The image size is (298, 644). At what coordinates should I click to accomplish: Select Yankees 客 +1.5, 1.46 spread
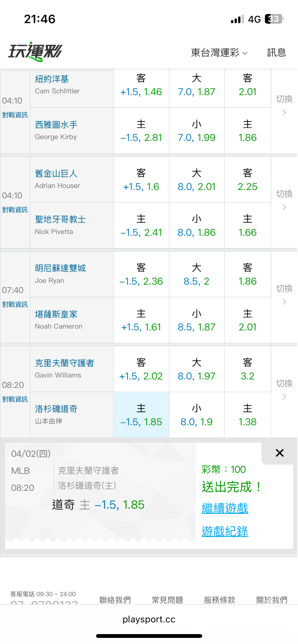coord(141,85)
